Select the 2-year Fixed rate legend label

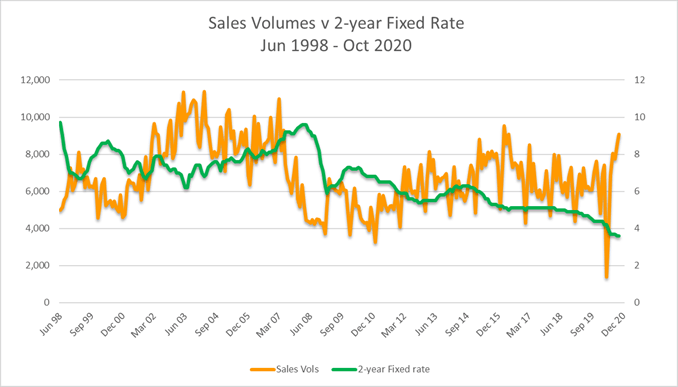(393, 370)
